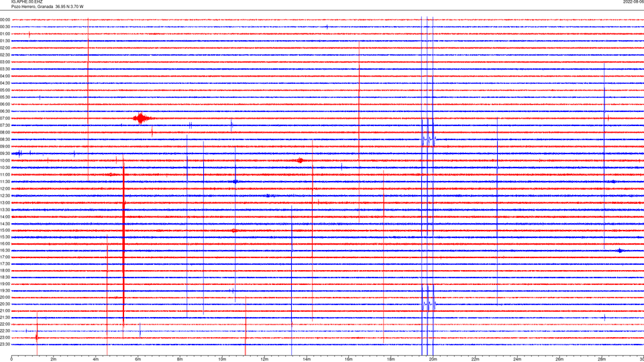This screenshot has width=644, height=362.
Task: Choose the 12:00 time label
Action: tap(5, 189)
